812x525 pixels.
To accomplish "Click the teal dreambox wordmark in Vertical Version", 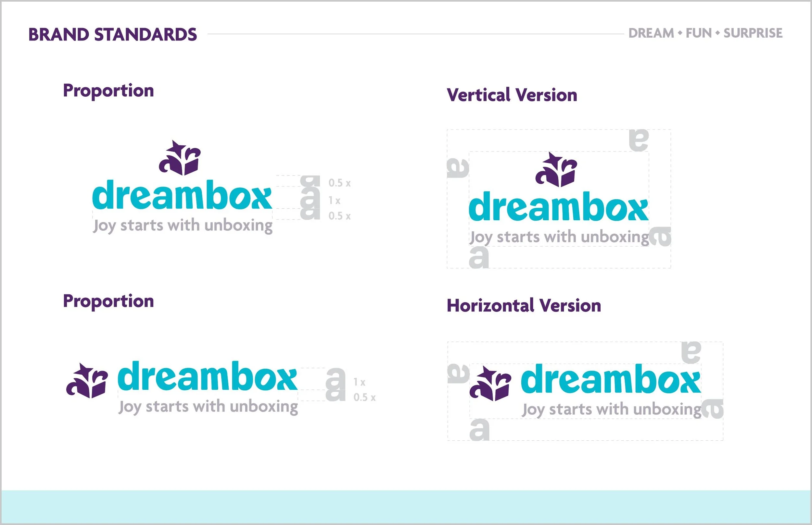I will pyautogui.click(x=559, y=207).
